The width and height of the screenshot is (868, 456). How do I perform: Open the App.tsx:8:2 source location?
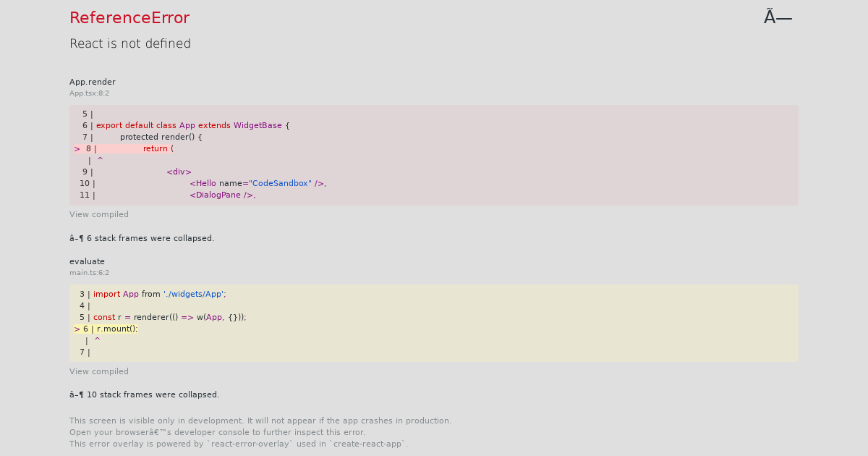tap(89, 93)
